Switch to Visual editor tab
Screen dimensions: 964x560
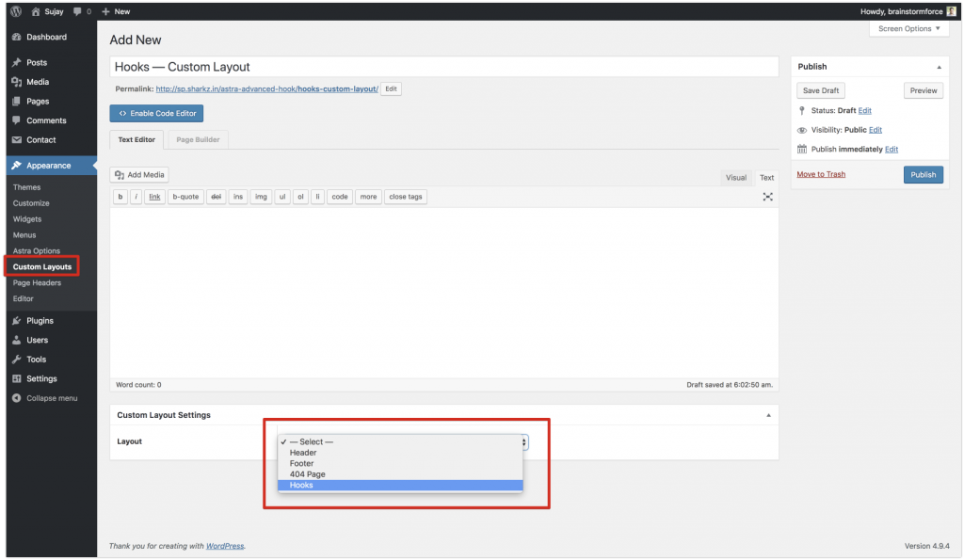pyautogui.click(x=736, y=178)
